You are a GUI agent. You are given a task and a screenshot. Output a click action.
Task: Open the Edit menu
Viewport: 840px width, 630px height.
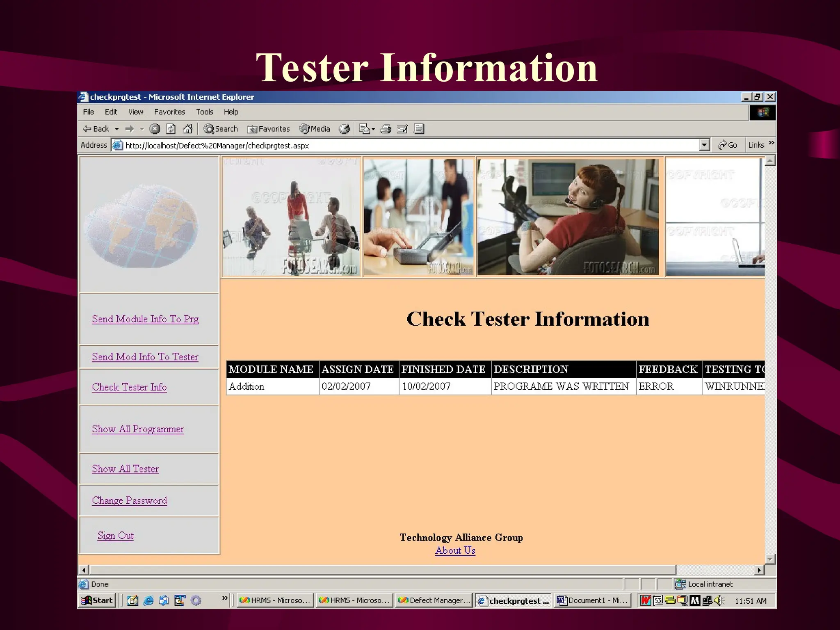click(111, 112)
